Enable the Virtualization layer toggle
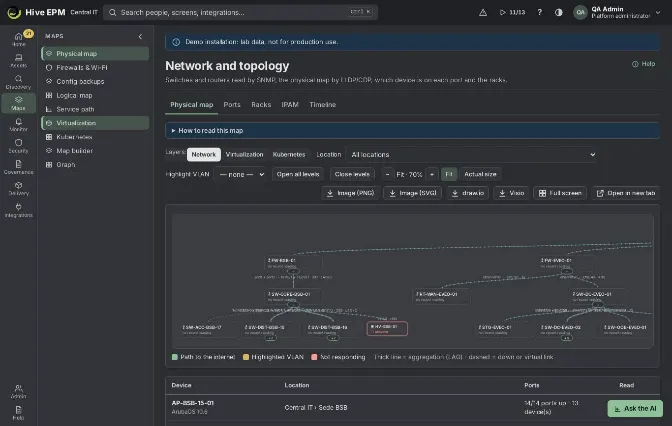 click(x=244, y=154)
